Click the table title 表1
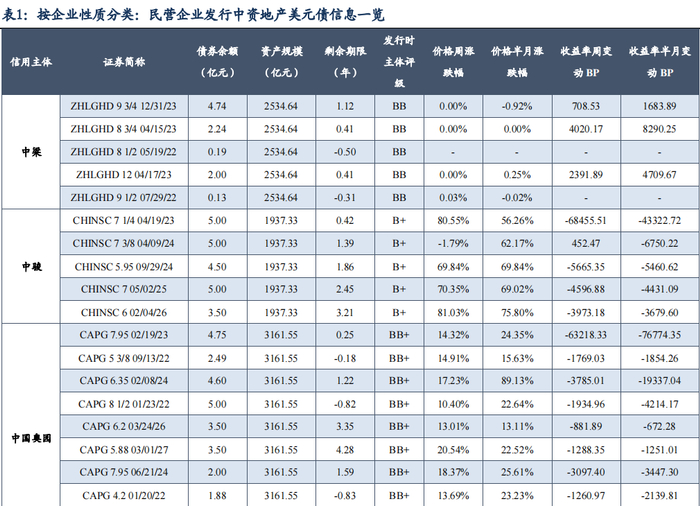The width and height of the screenshot is (700, 506). (193, 15)
